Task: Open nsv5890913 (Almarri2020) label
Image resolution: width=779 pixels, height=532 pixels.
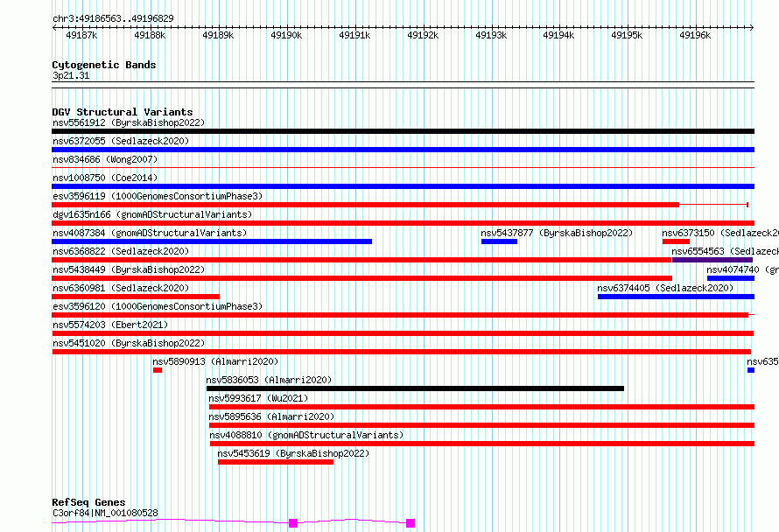Action: pos(215,361)
